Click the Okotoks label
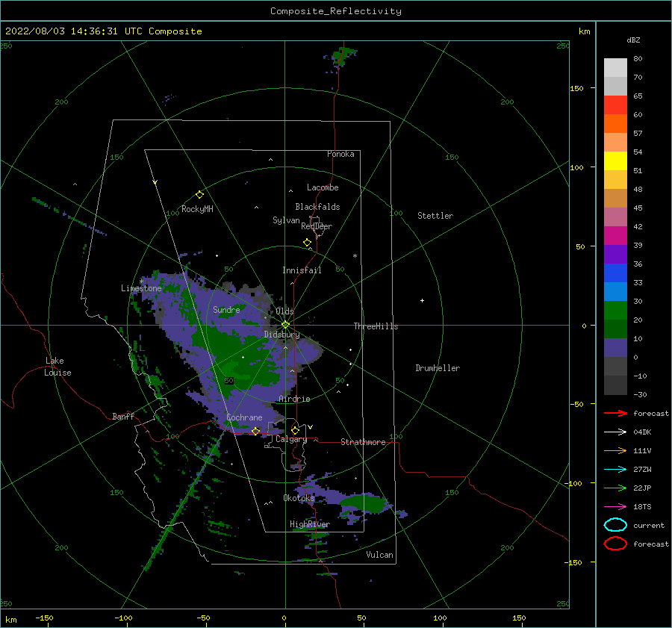The width and height of the screenshot is (672, 628). pyautogui.click(x=299, y=497)
